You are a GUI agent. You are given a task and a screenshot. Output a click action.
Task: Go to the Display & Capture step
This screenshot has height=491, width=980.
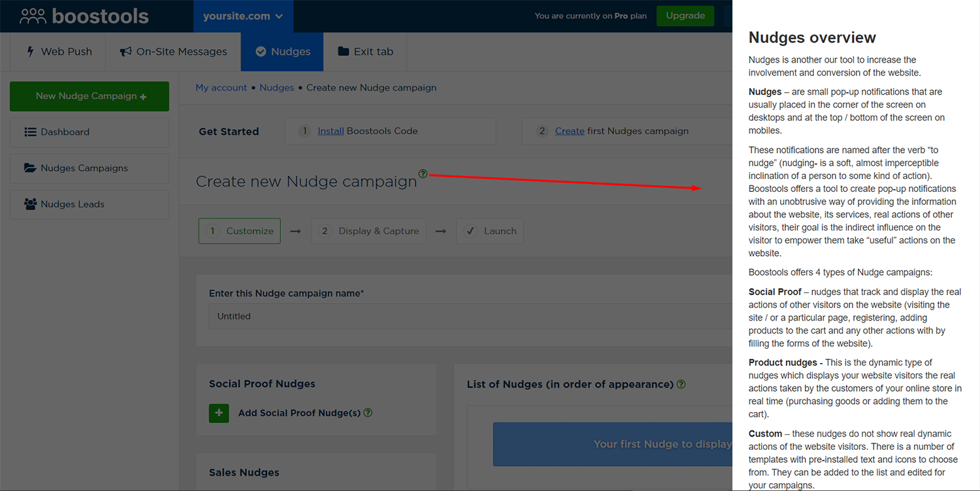pyautogui.click(x=368, y=231)
